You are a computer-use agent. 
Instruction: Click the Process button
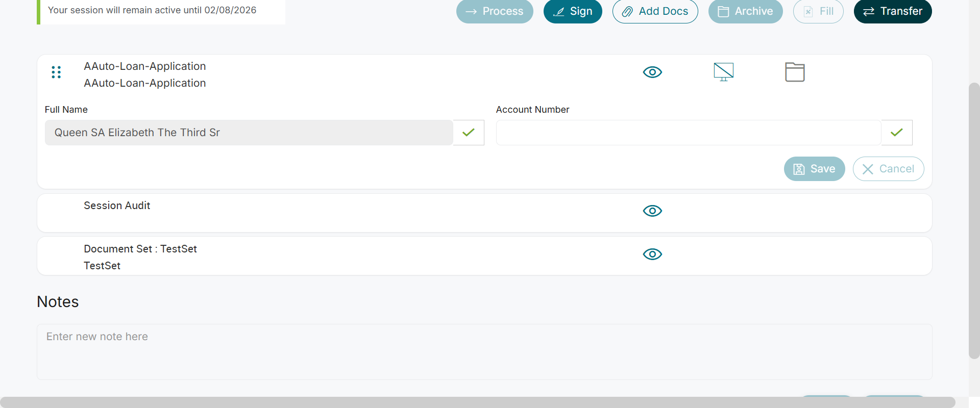click(495, 11)
